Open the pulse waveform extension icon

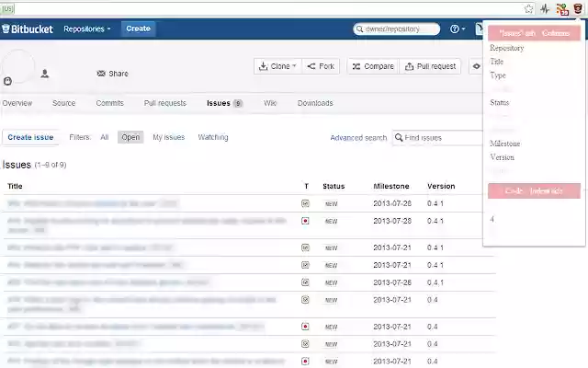coord(545,9)
